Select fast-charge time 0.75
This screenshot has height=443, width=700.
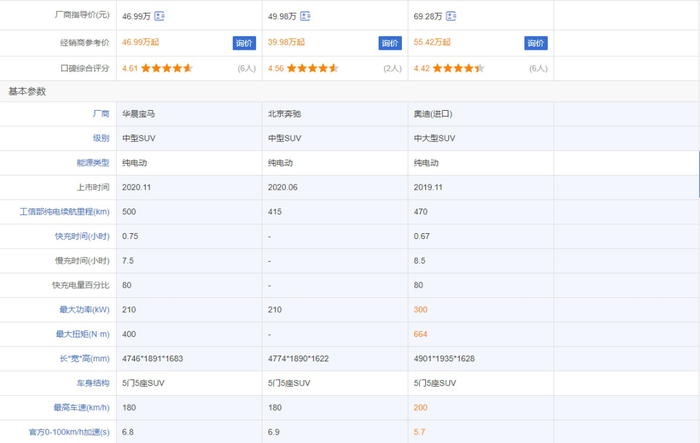pos(130,236)
